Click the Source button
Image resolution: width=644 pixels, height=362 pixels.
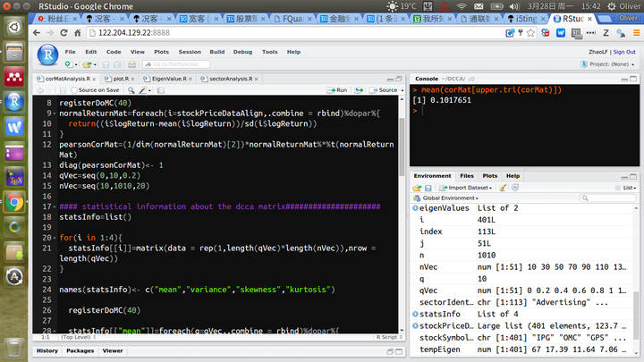point(384,90)
